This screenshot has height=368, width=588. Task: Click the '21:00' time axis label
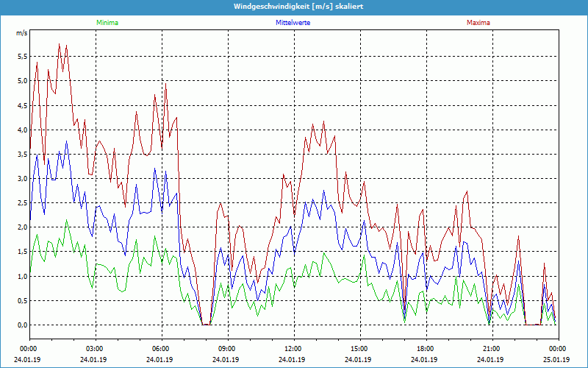coord(492,349)
